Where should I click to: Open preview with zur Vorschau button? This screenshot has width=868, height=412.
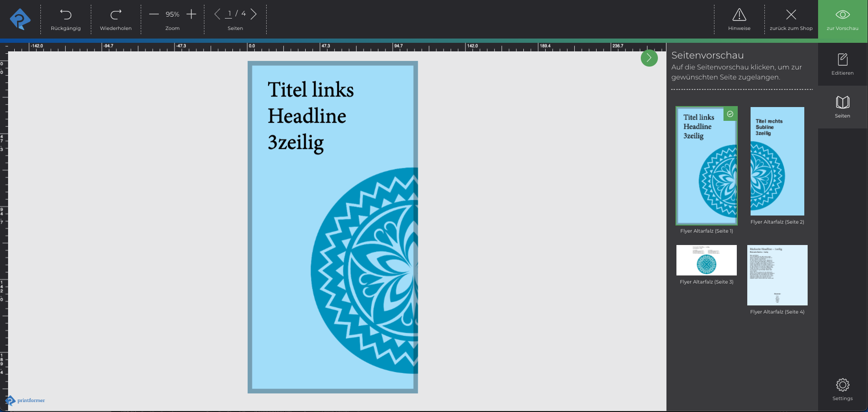pyautogui.click(x=842, y=19)
